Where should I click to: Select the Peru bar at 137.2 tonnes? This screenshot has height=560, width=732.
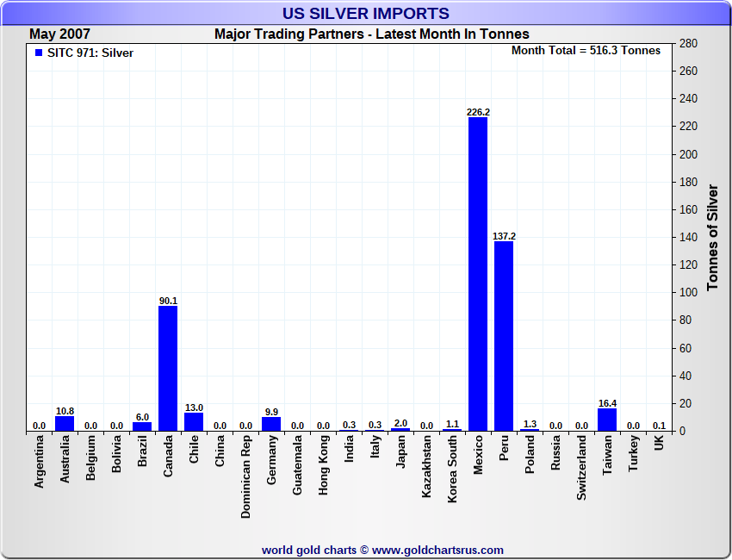pos(504,336)
